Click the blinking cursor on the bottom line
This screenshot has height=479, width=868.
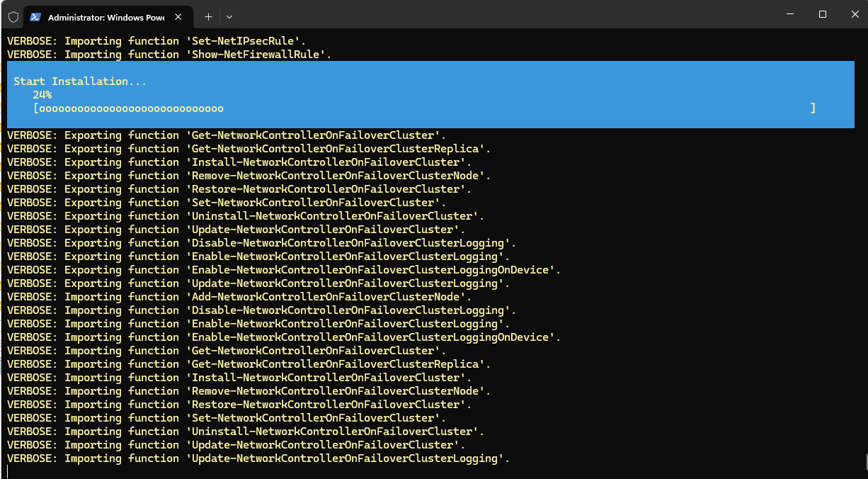click(8, 472)
